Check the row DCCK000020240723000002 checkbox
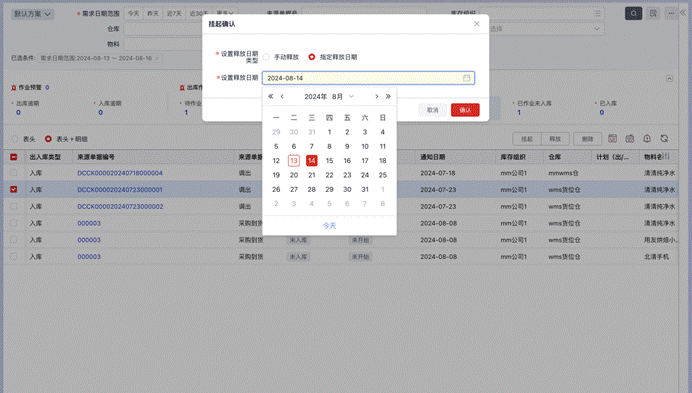The height and width of the screenshot is (393, 692). tap(14, 206)
